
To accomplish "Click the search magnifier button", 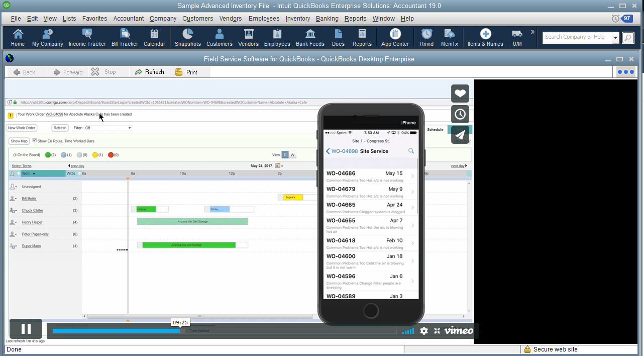I will pos(628,38).
